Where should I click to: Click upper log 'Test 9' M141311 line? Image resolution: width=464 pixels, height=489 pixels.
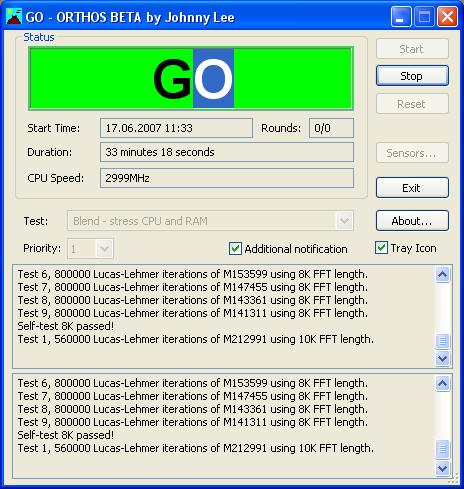pyautogui.click(x=193, y=313)
